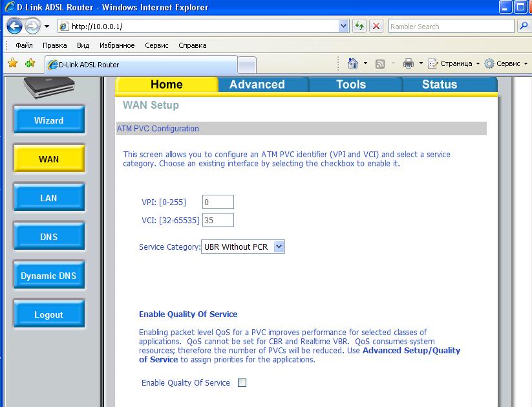The height and width of the screenshot is (407, 532).
Task: Minimize the Internet Explorer window
Action: point(505,7)
